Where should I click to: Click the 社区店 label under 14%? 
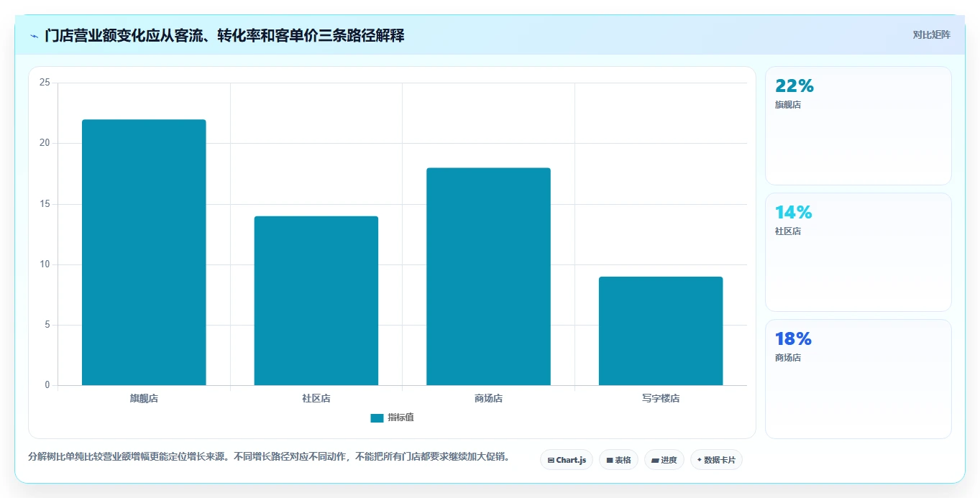[x=788, y=231]
